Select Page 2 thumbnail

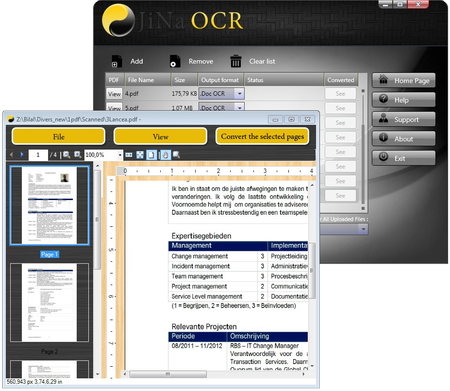tap(50, 302)
